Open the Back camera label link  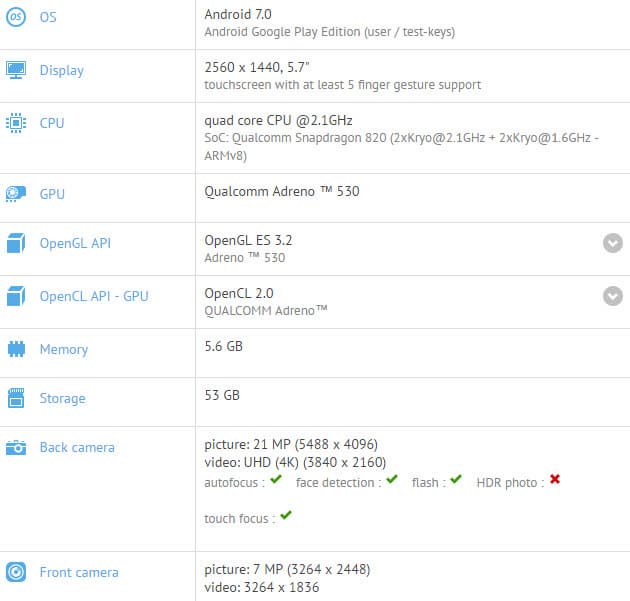(77, 447)
